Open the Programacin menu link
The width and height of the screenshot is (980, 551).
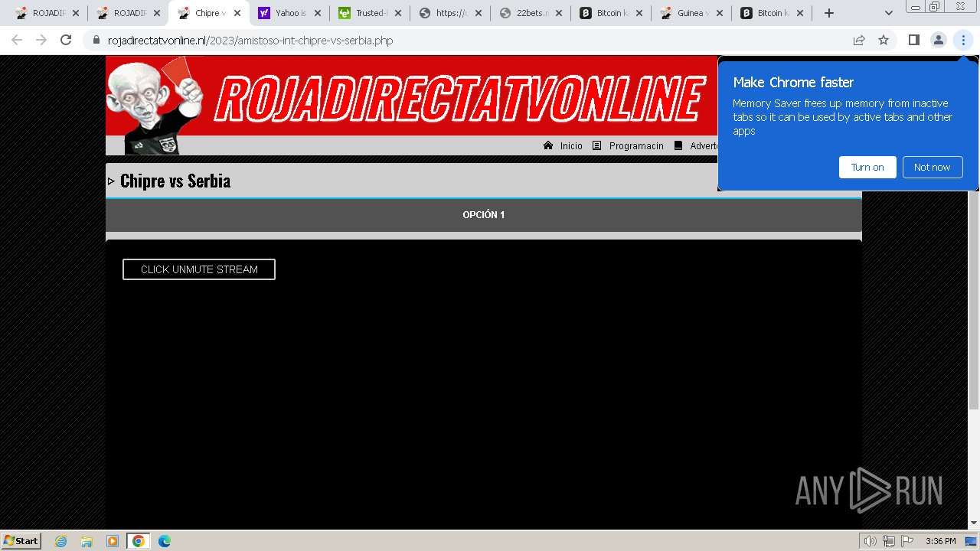coord(636,146)
